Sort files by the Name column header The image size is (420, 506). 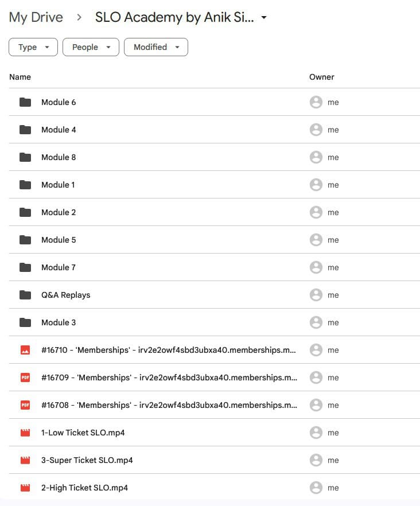(20, 77)
